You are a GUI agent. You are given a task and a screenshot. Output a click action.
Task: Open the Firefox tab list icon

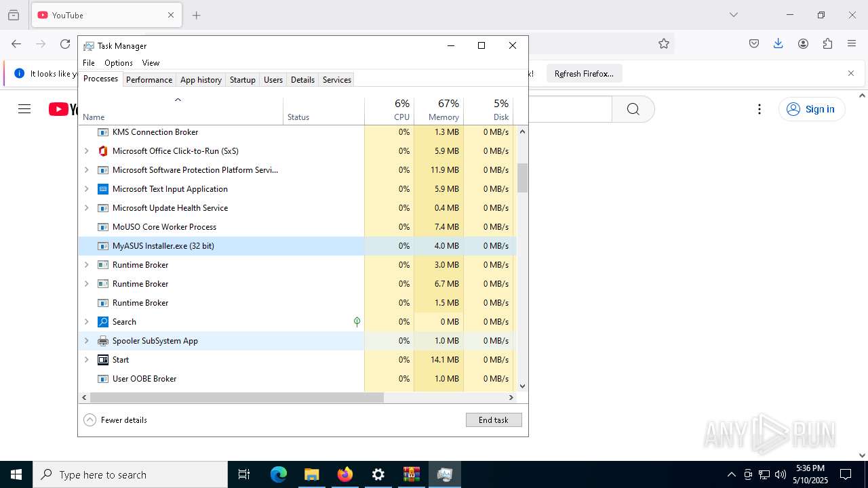tap(14, 15)
